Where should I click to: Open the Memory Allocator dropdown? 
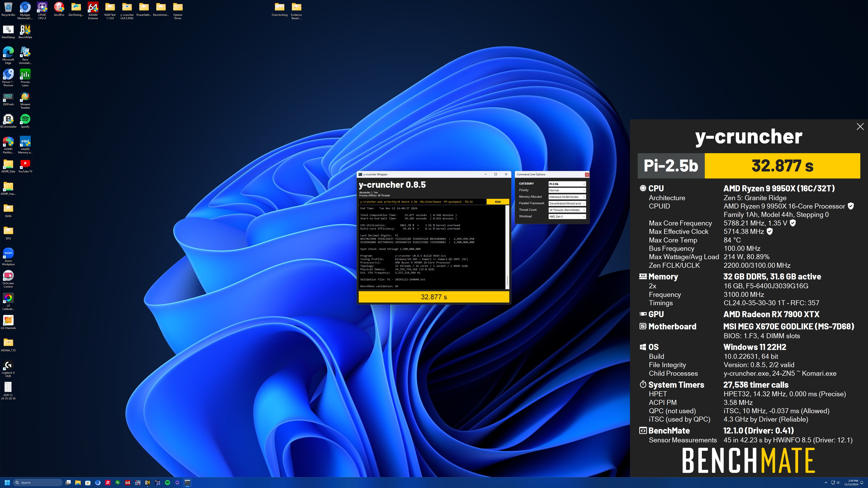coord(567,197)
